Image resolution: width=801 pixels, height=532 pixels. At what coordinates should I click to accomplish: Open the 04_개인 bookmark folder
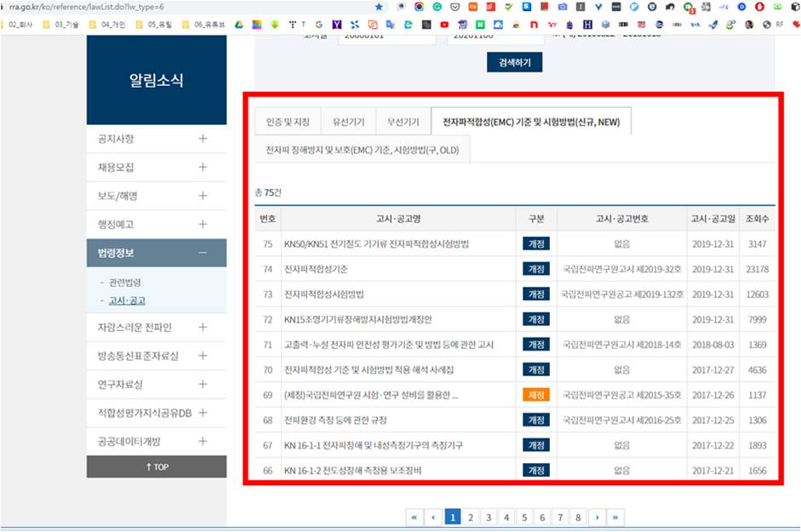(x=107, y=25)
